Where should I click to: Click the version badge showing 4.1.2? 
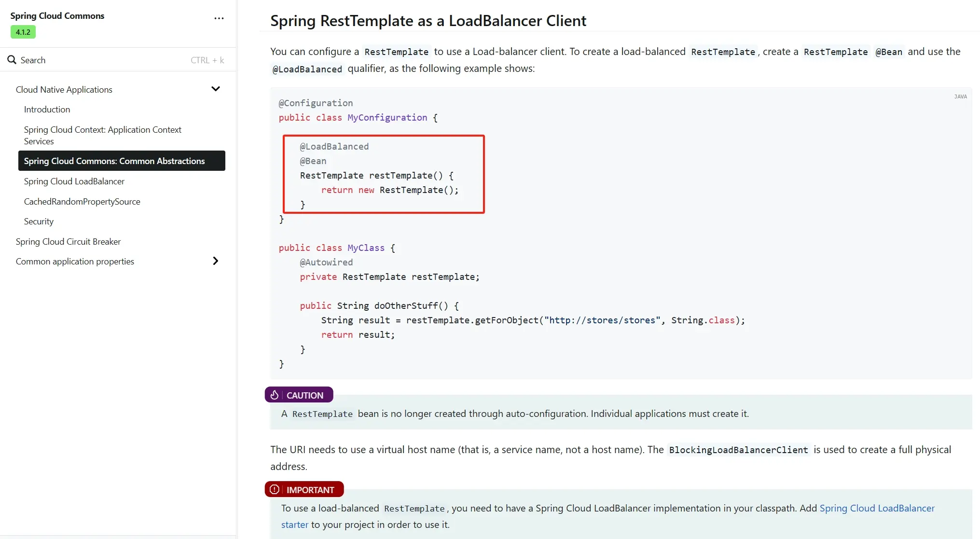[x=23, y=32]
